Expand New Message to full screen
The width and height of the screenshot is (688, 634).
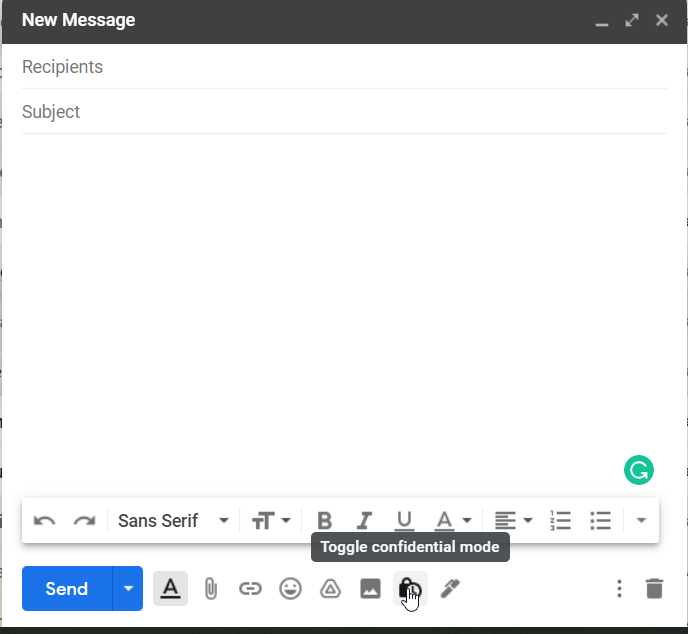point(631,20)
